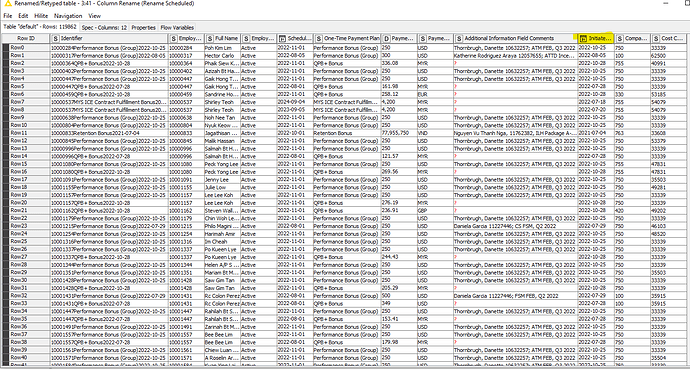Viewport: 690px width, 369px height.
Task: Click the name cell 'Jenny Lee'
Action: click(222, 179)
